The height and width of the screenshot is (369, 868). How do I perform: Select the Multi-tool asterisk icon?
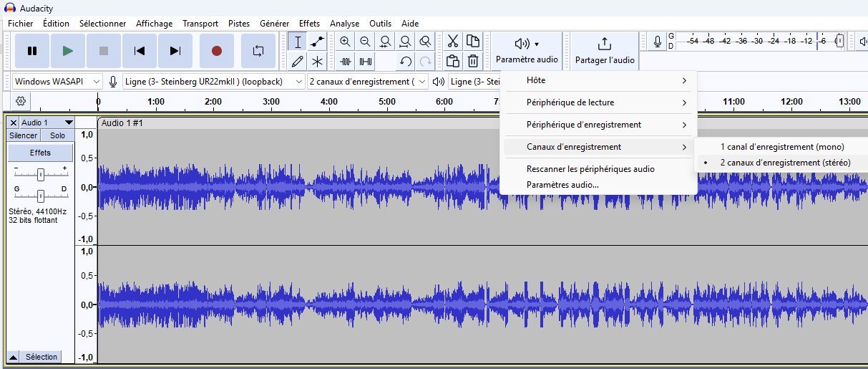318,61
